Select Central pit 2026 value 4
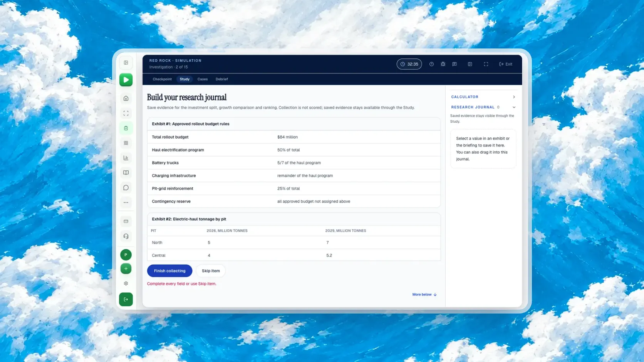This screenshot has width=644, height=362. point(209,255)
